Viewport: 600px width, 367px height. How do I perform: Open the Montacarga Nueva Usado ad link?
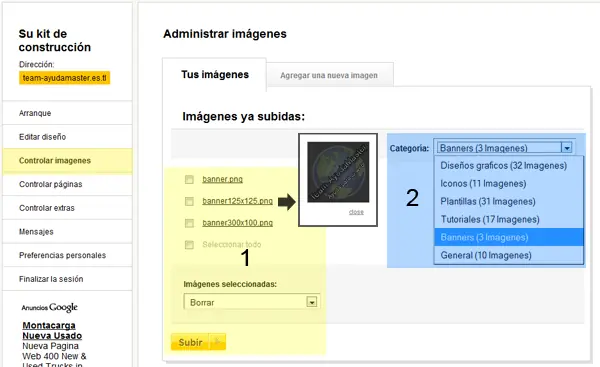coord(52,331)
